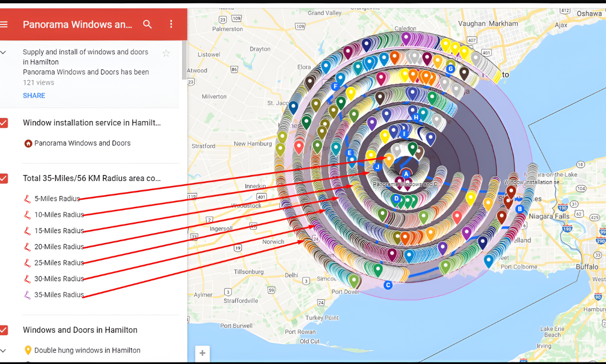The image size is (606, 364).
Task: Click the Oshawa label on the map
Action: 589,14
